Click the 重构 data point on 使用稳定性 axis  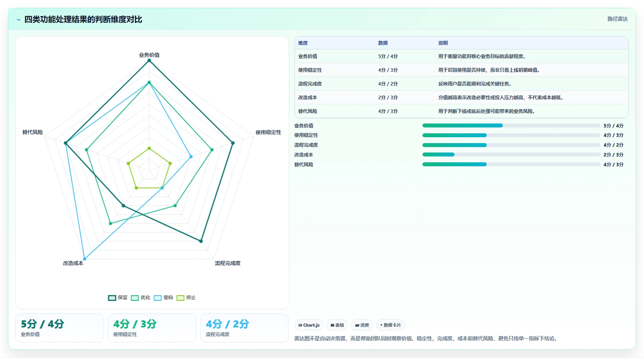coord(191,156)
